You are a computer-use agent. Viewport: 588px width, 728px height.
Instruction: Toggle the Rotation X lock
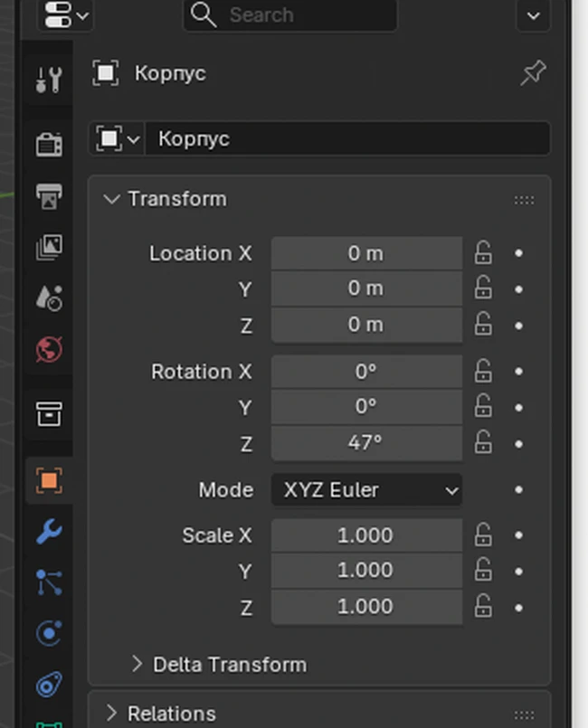point(483,371)
